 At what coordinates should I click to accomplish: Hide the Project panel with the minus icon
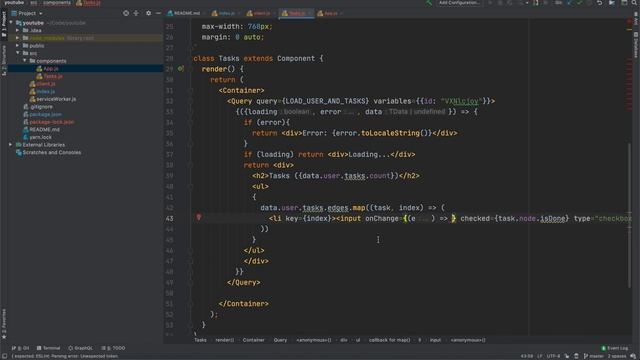point(158,13)
